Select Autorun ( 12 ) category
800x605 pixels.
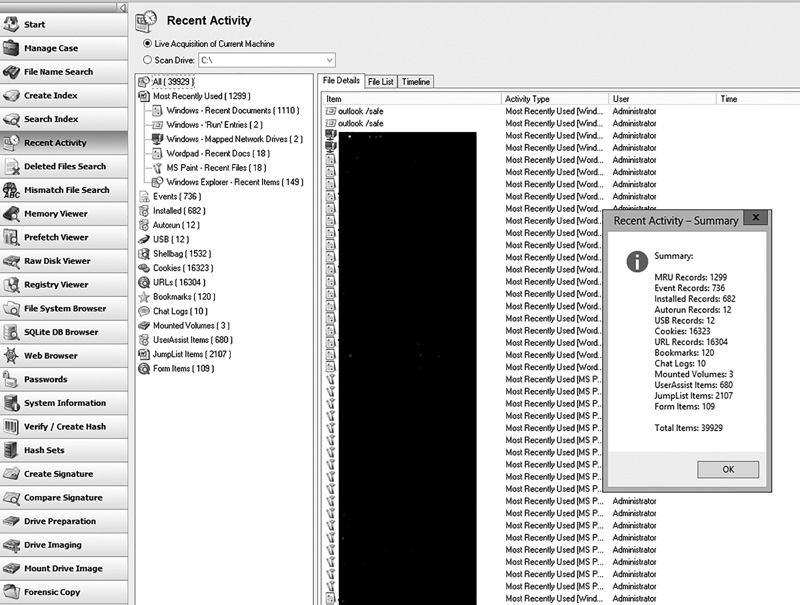tap(176, 225)
